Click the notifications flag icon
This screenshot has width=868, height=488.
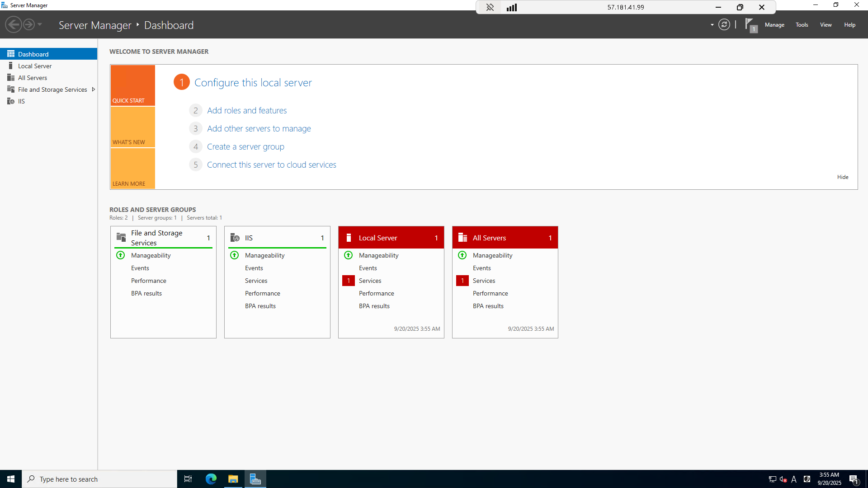pos(750,25)
